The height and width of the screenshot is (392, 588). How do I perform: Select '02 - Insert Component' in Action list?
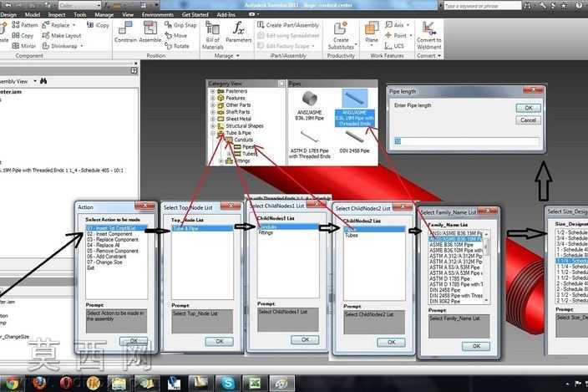point(110,234)
